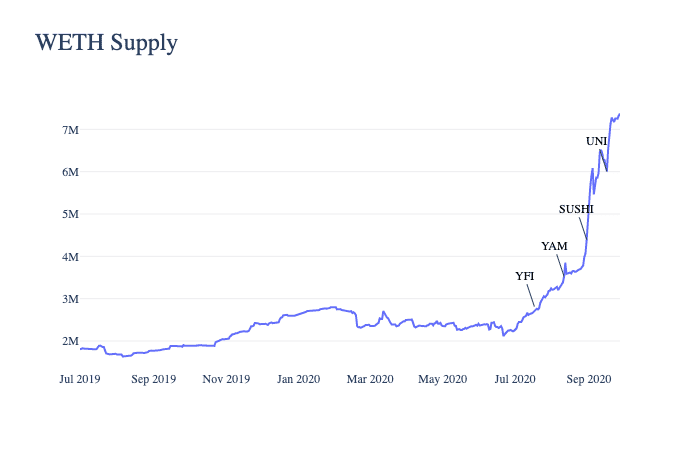Image resolution: width=700 pixels, height=450 pixels.
Task: Click the supply line's peak above 7M
Action: (x=619, y=114)
